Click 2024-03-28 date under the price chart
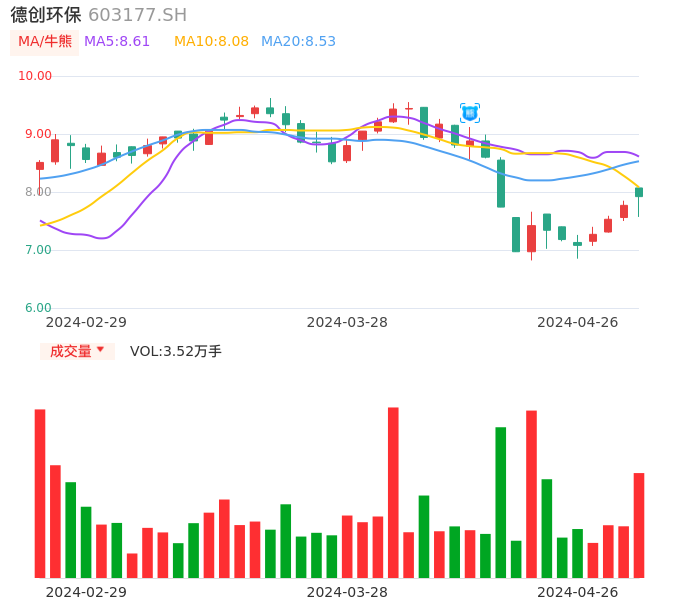The image size is (686, 606). tap(347, 322)
